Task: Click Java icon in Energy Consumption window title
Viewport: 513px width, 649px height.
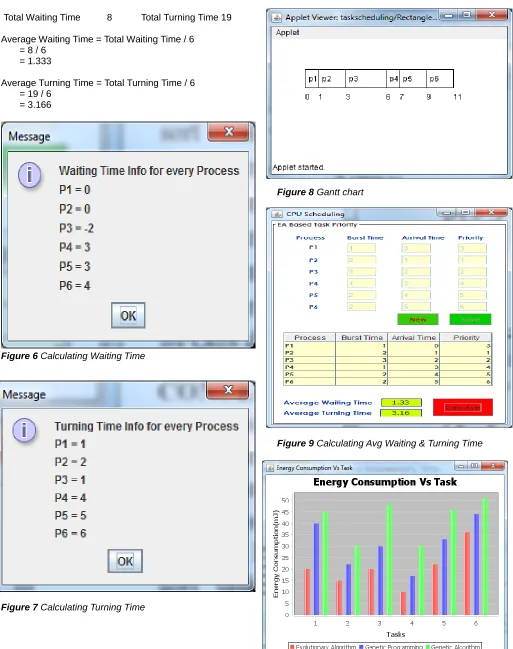Action: tap(270, 468)
